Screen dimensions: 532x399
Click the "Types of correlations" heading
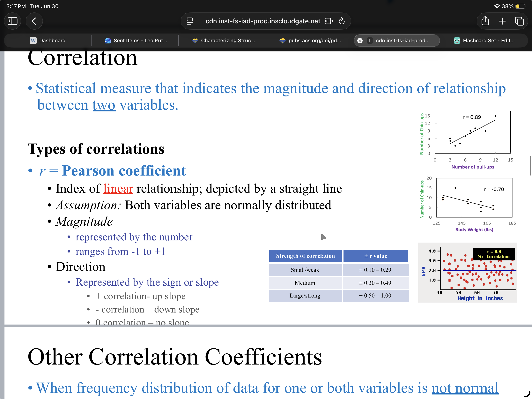[96, 149]
